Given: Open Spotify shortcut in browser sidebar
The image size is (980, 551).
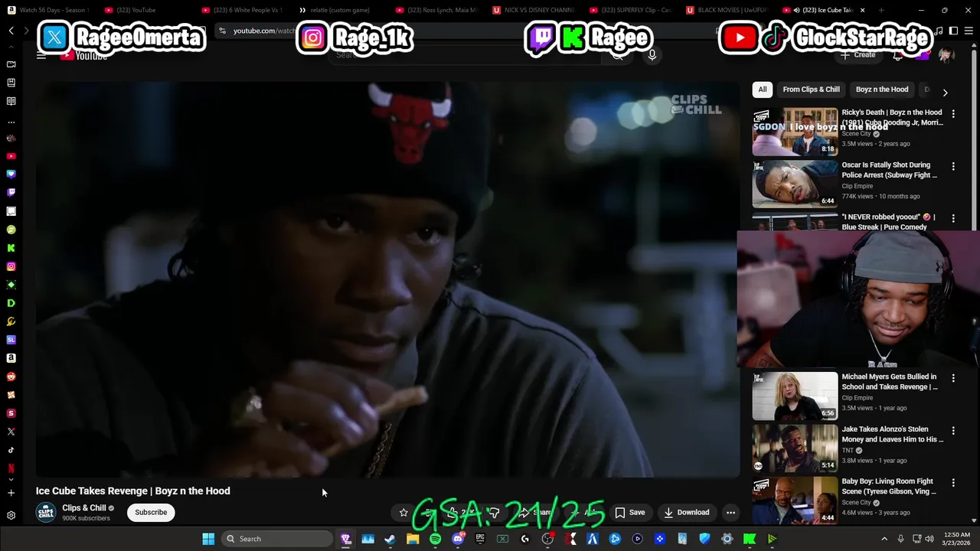Looking at the screenshot, I should (x=11, y=230).
